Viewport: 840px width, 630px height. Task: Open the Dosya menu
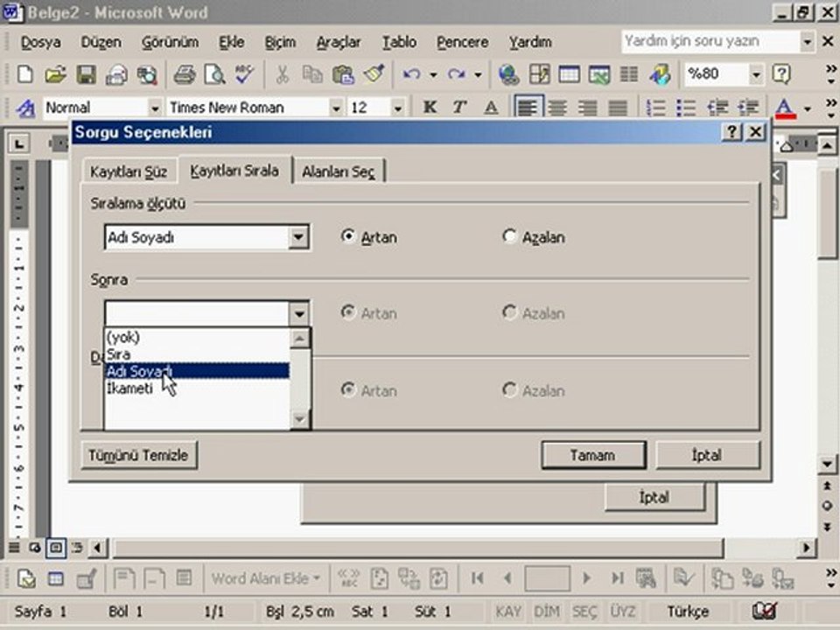[41, 42]
